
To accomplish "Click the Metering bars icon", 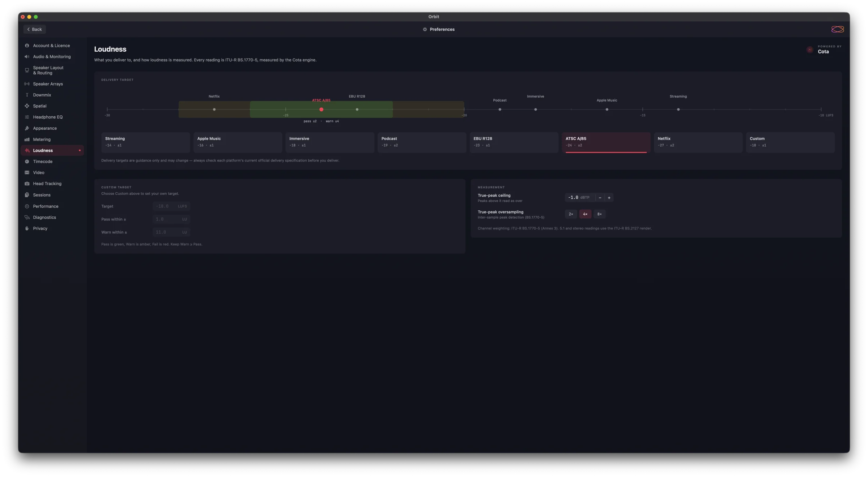I will pos(27,139).
